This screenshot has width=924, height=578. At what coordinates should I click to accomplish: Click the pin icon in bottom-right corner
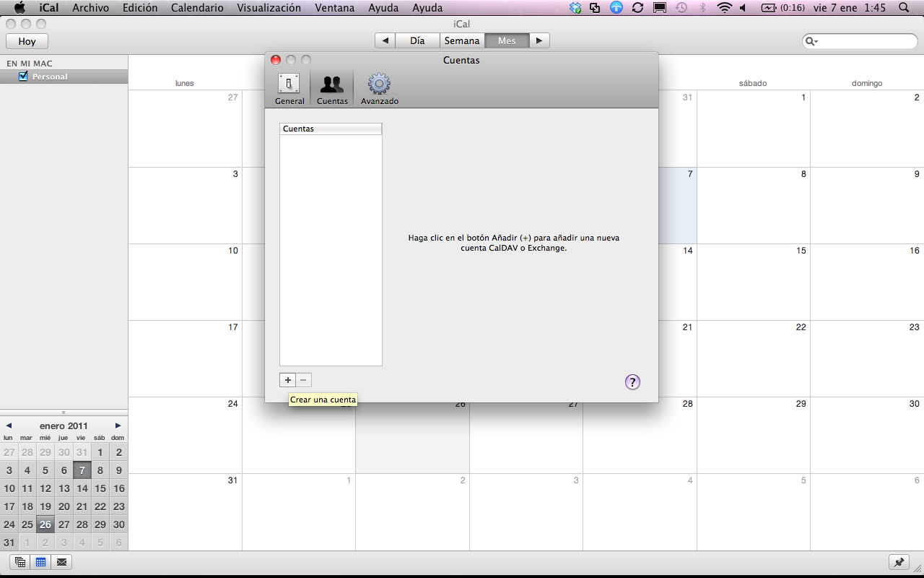click(x=899, y=562)
